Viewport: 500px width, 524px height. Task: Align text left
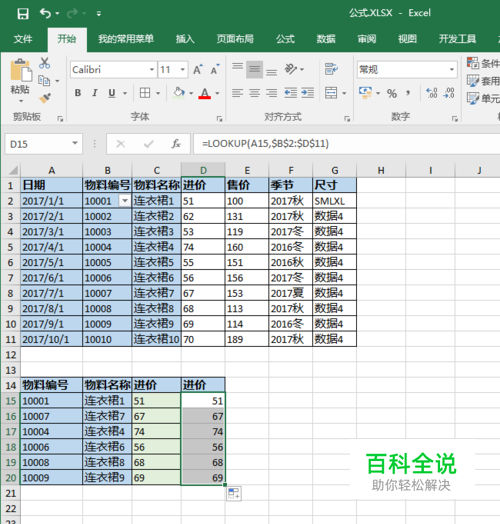point(238,93)
